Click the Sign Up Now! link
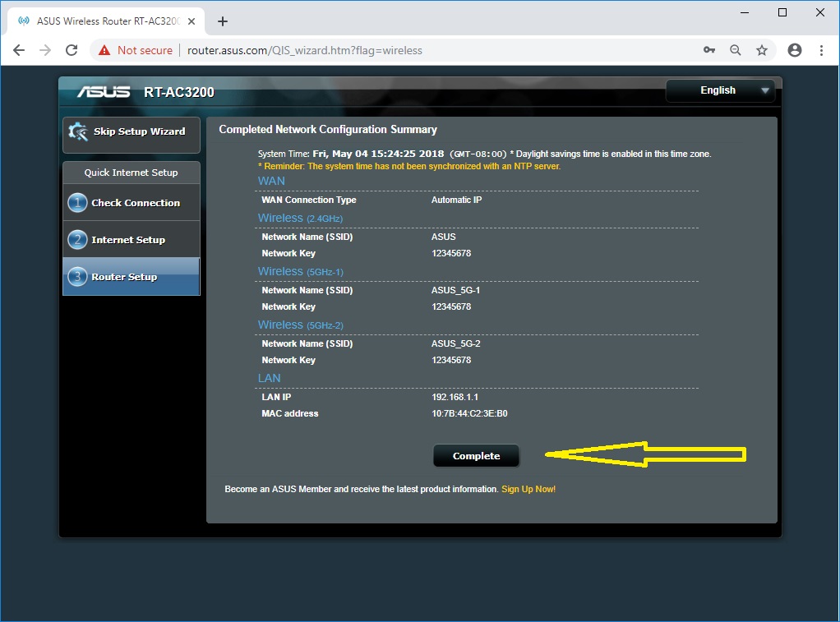This screenshot has width=840, height=622. [528, 489]
